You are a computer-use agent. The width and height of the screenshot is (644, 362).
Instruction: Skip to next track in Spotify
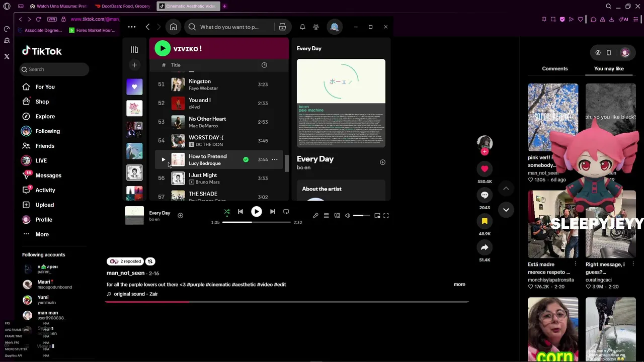(273, 212)
